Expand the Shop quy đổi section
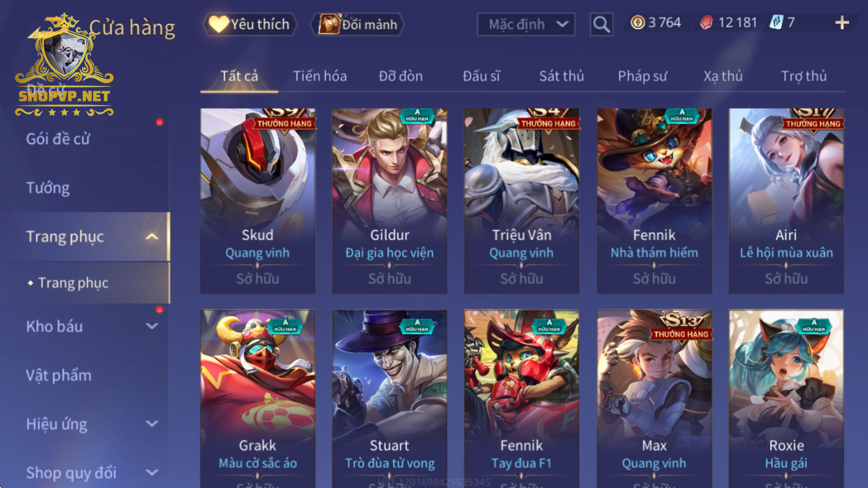868x488 pixels. 152,472
